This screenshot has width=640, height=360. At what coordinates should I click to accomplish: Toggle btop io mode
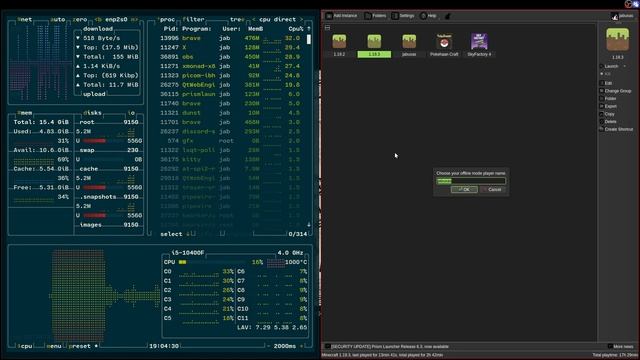coord(131,113)
